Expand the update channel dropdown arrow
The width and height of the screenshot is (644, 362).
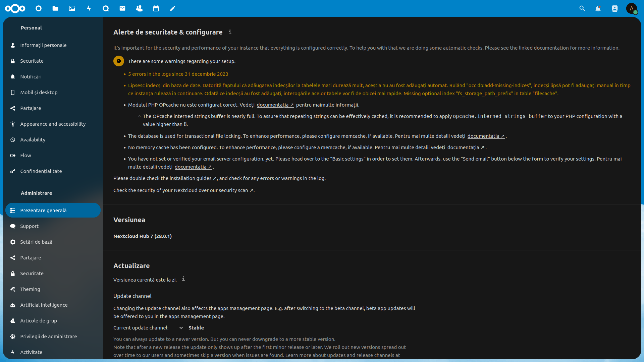181,328
